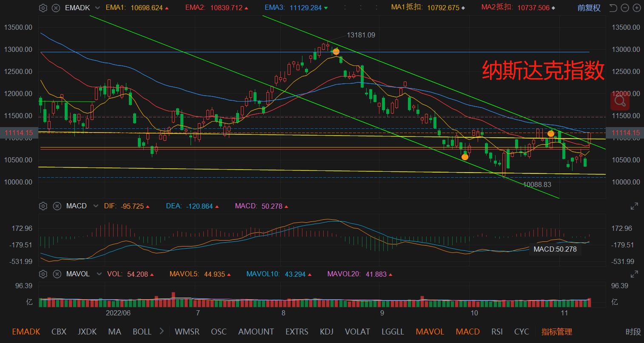Click the MA1抵扣 value 10792.675
The width and height of the screenshot is (644, 343).
pyautogui.click(x=443, y=8)
